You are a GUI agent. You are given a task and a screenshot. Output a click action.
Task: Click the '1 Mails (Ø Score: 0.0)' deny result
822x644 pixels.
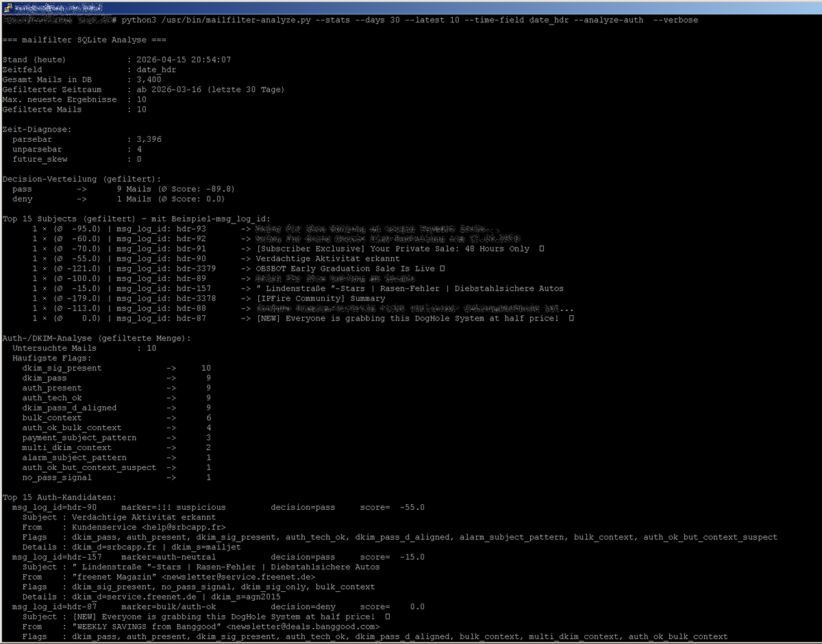(x=171, y=199)
